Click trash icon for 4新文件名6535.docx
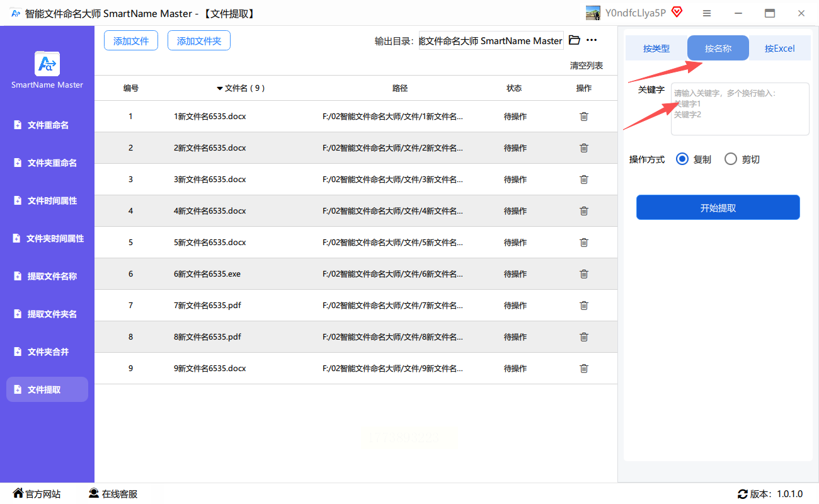Screen dimensions: 819x504 (584, 211)
